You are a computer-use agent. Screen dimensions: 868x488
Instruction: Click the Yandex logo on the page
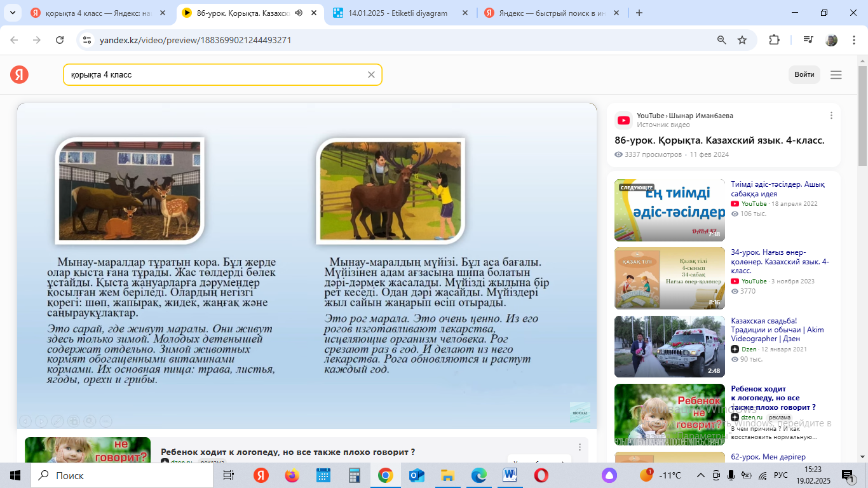click(x=19, y=75)
